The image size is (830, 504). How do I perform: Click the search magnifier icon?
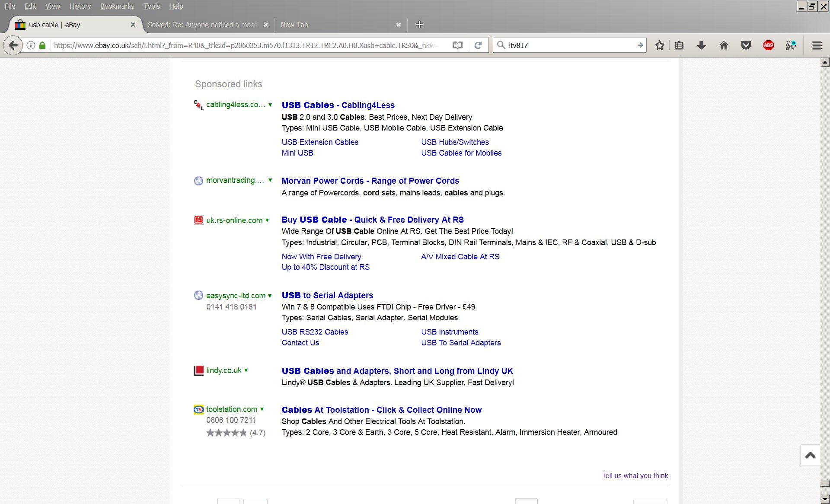pos(501,45)
